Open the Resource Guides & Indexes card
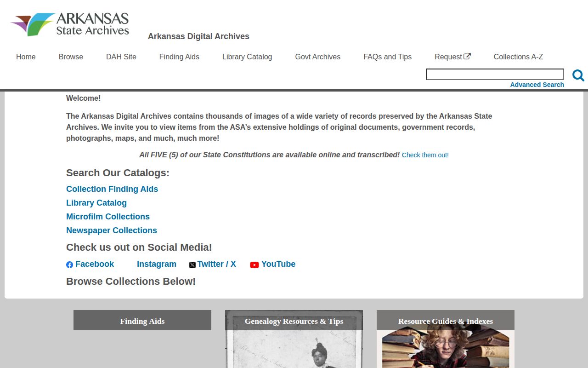Viewport: 588px width, 368px height. click(x=446, y=339)
